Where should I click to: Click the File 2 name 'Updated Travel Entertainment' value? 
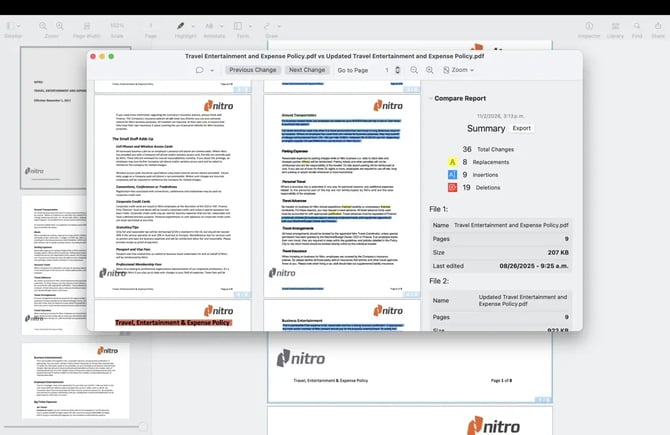(523, 300)
